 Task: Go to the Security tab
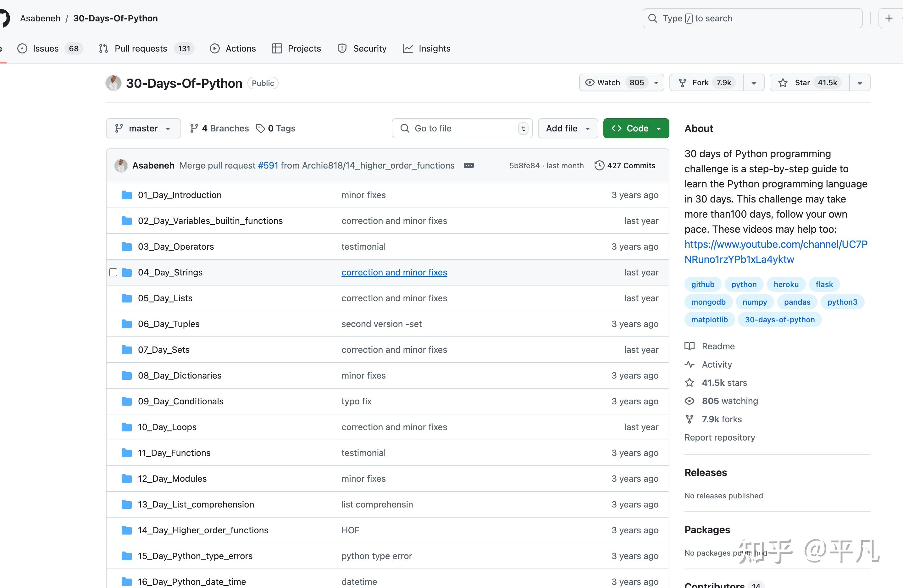pyautogui.click(x=362, y=48)
